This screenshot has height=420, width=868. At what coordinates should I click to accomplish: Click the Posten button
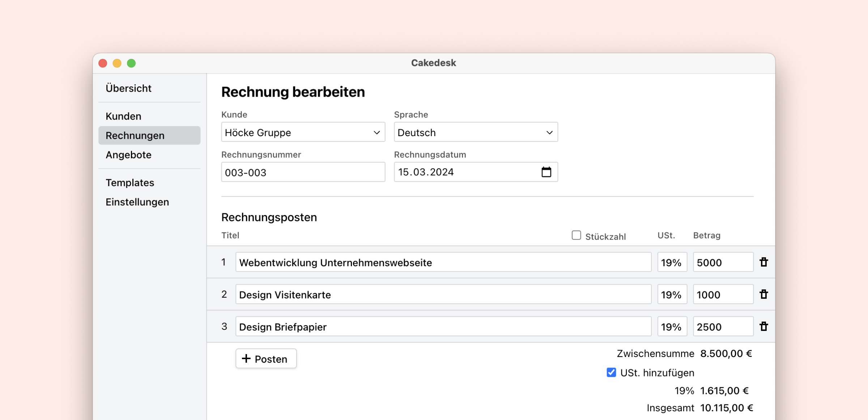(266, 358)
